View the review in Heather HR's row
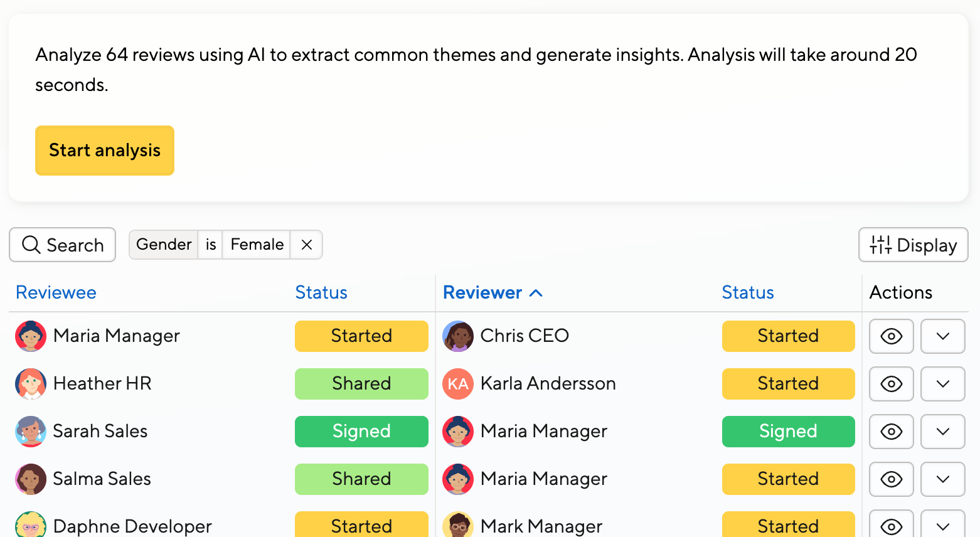980x537 pixels. tap(891, 384)
